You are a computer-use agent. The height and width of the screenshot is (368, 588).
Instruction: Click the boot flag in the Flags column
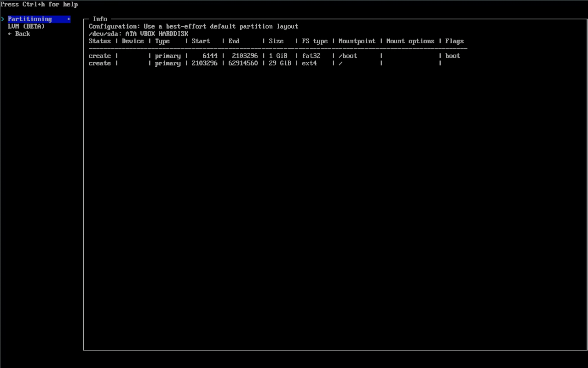453,56
